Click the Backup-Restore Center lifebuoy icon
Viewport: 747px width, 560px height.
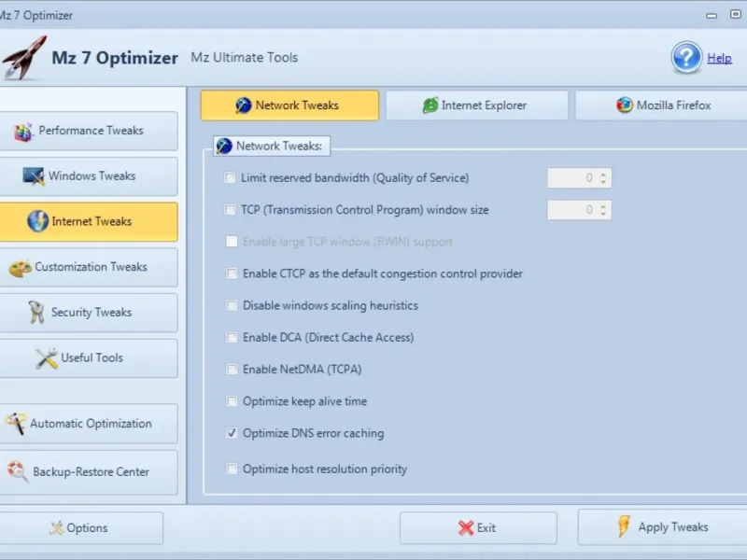[18, 471]
